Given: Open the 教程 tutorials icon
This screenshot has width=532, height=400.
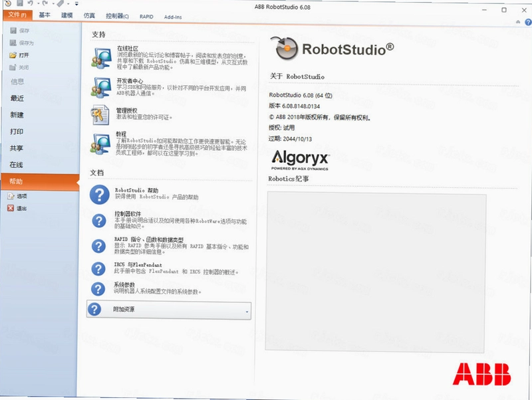Looking at the screenshot, I should (x=100, y=144).
